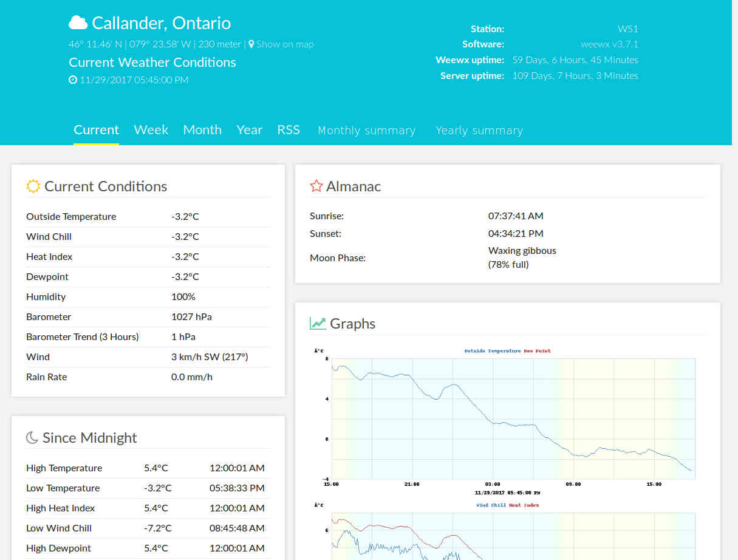Screen dimensions: 738x560
Task: Click the chart icon beside Graphs
Action: 318,323
